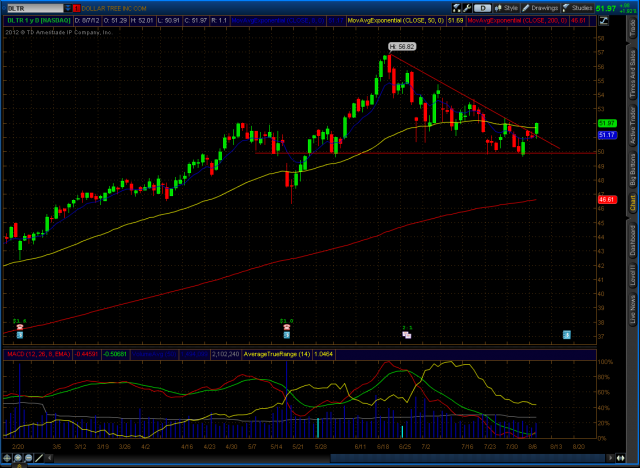
Task: Click the crosshair pan tool icon
Action: tap(7, 458)
